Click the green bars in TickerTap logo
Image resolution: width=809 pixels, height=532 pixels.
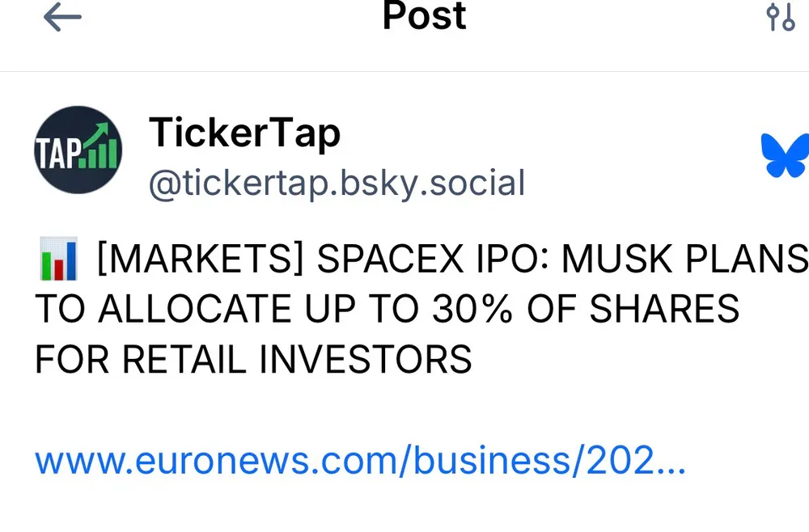[x=103, y=154]
